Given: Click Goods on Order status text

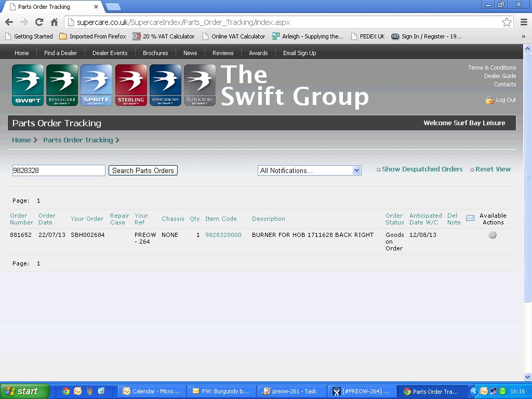Looking at the screenshot, I should click(395, 242).
